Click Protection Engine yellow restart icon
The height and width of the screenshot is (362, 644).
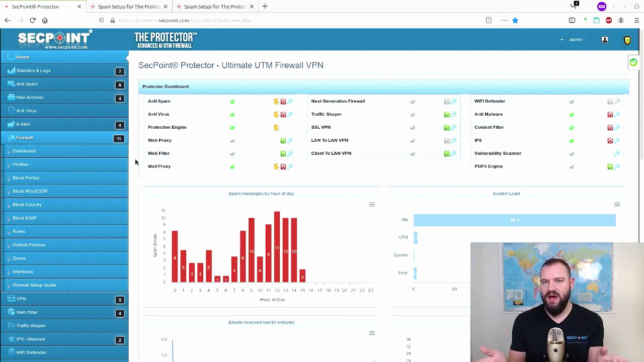point(276,128)
